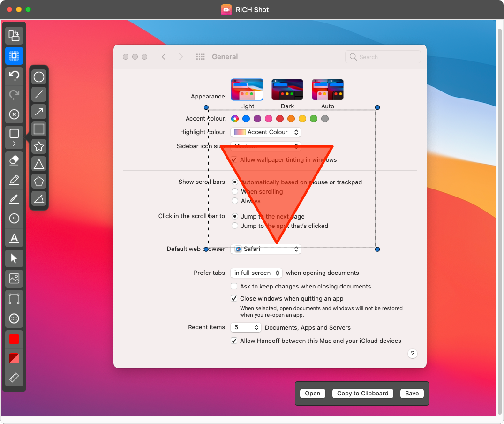Select the Highlighter marker tool
504x424 pixels.
pyautogui.click(x=14, y=199)
